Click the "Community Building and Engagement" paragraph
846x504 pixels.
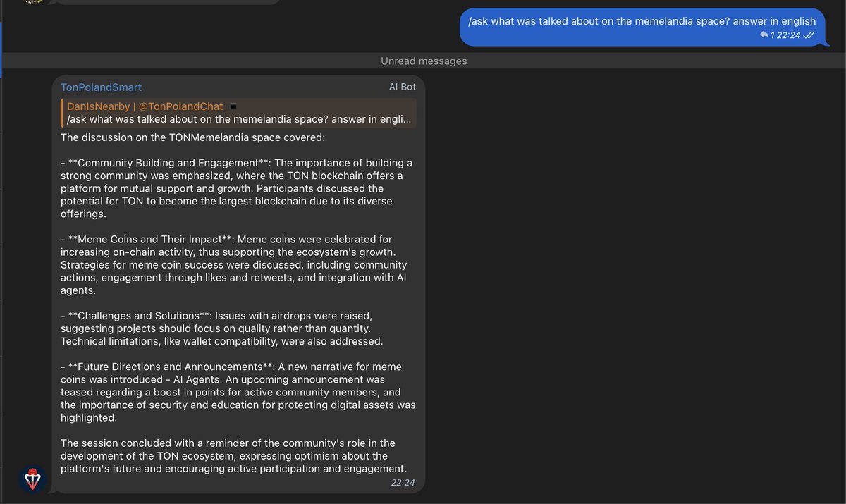(x=238, y=188)
